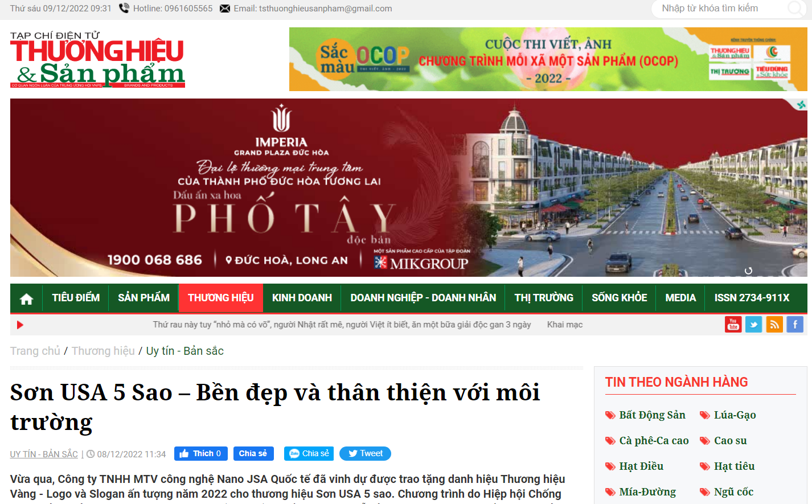The image size is (812, 504).
Task: Open the YouTube channel icon
Action: pyautogui.click(x=733, y=325)
